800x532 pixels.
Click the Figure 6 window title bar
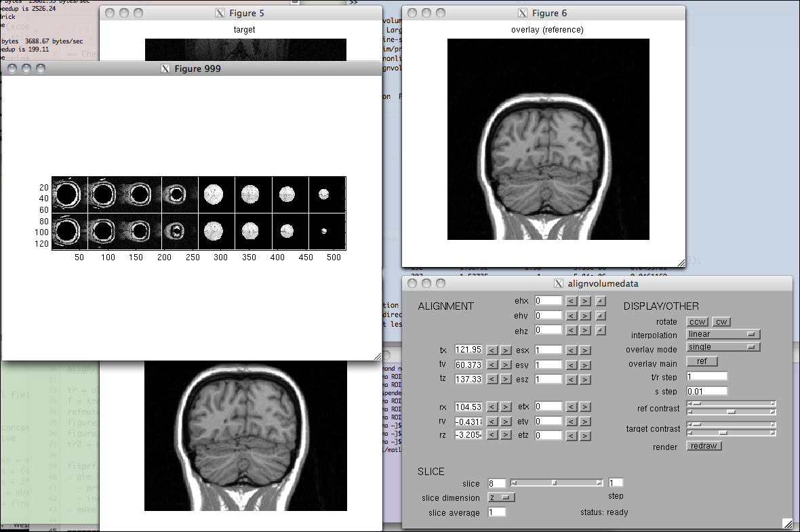coord(543,13)
